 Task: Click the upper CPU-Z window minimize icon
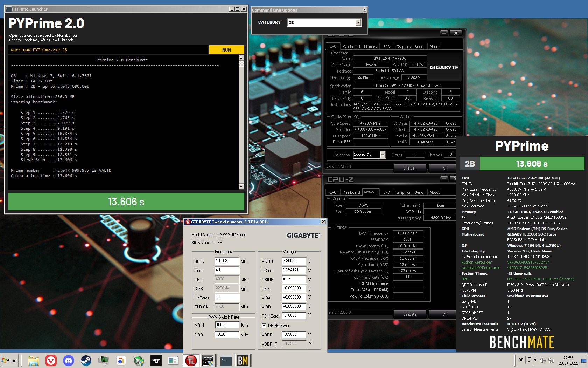(444, 33)
